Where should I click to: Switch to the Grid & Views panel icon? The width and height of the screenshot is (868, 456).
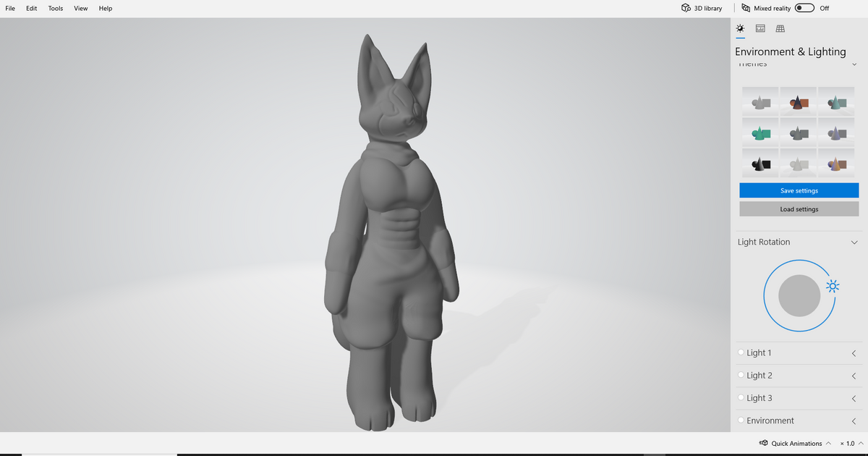[780, 28]
